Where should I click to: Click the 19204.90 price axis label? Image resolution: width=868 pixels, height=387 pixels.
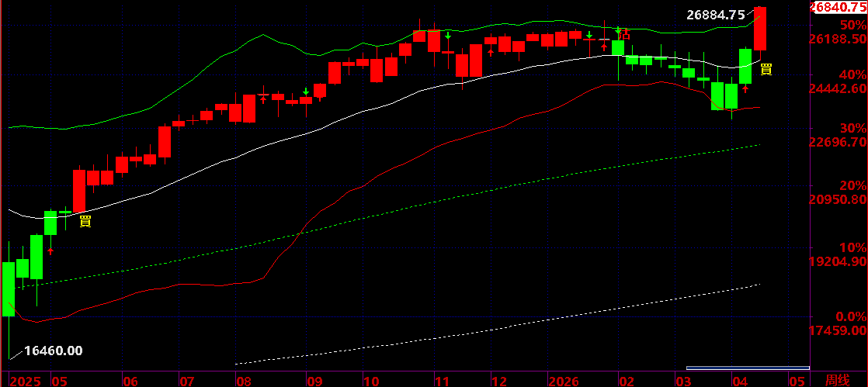pyautogui.click(x=838, y=261)
